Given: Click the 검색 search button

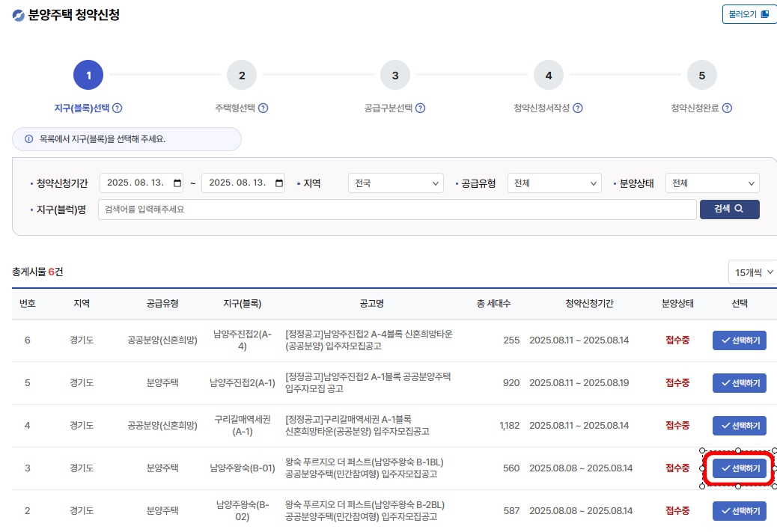Looking at the screenshot, I should (729, 209).
